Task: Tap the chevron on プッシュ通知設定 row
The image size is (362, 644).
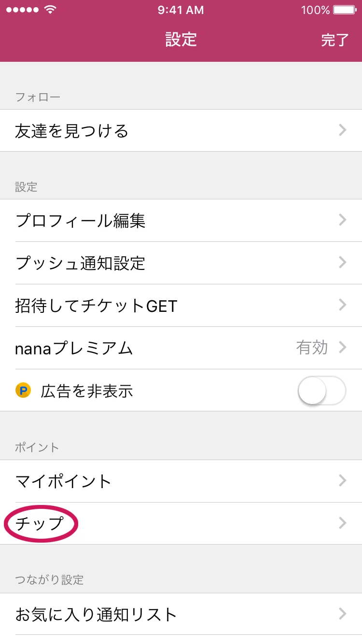Action: [343, 263]
